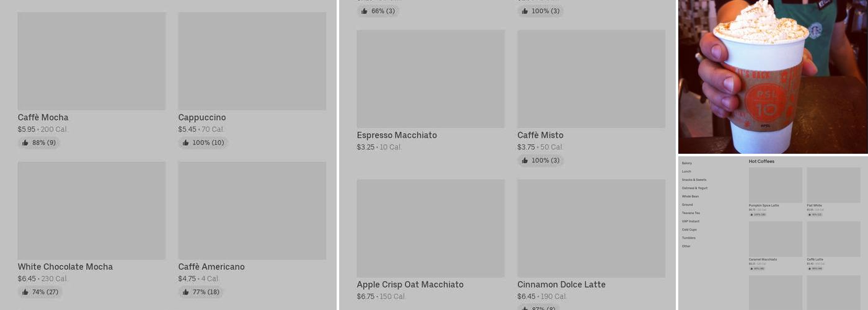868x310 pixels.
Task: Click the thumbs-up icon under Cappuccino
Action: pyautogui.click(x=185, y=143)
